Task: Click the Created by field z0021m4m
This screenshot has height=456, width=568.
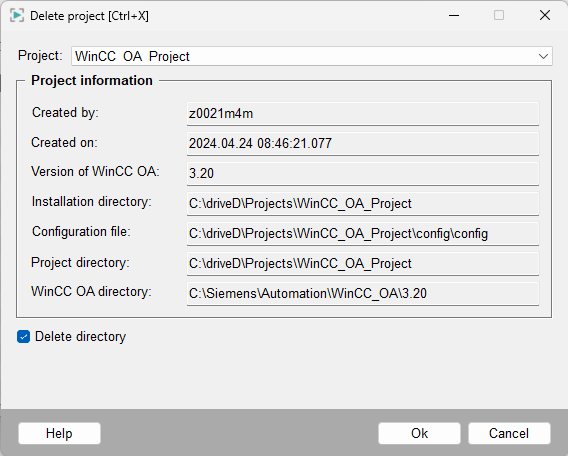Action: tap(363, 114)
